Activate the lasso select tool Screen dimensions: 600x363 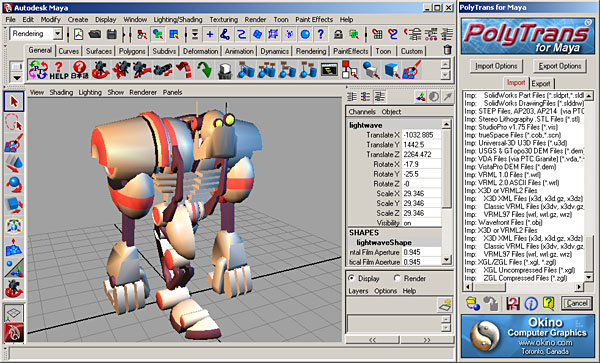point(14,122)
